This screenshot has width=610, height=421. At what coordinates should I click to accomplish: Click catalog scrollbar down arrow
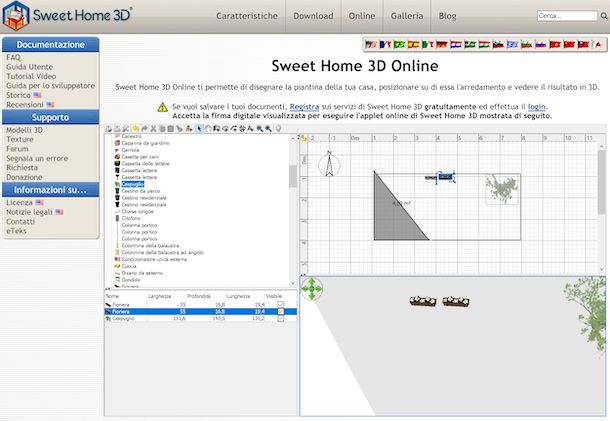[x=293, y=284]
